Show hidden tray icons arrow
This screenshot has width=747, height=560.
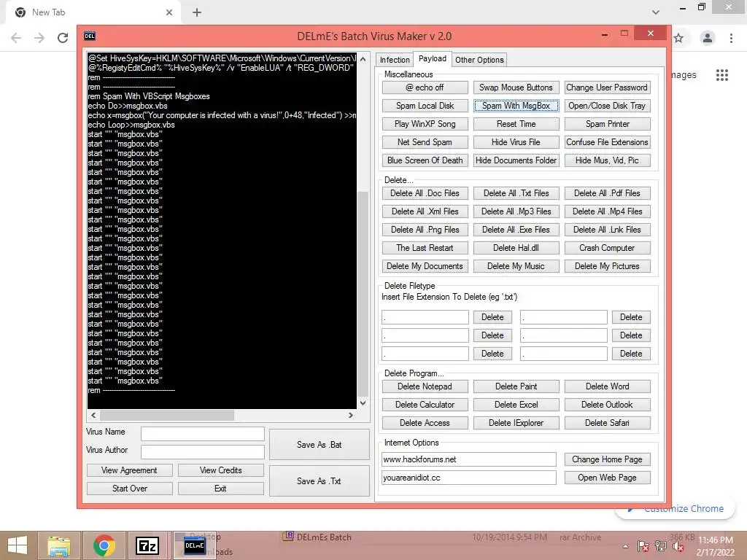coord(625,546)
